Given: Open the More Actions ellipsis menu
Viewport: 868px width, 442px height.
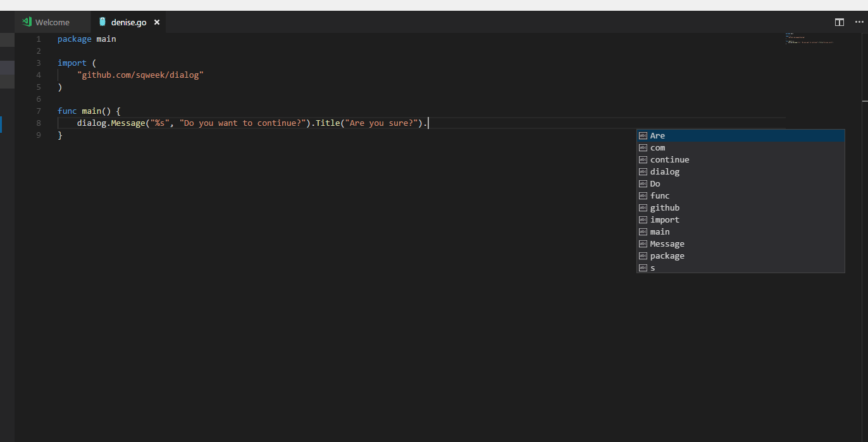Looking at the screenshot, I should [859, 22].
